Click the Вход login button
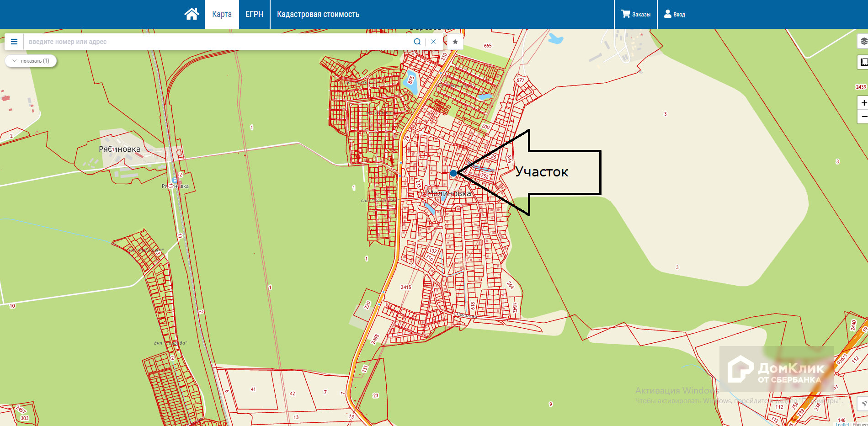Image resolution: width=868 pixels, height=426 pixels. pyautogui.click(x=675, y=14)
